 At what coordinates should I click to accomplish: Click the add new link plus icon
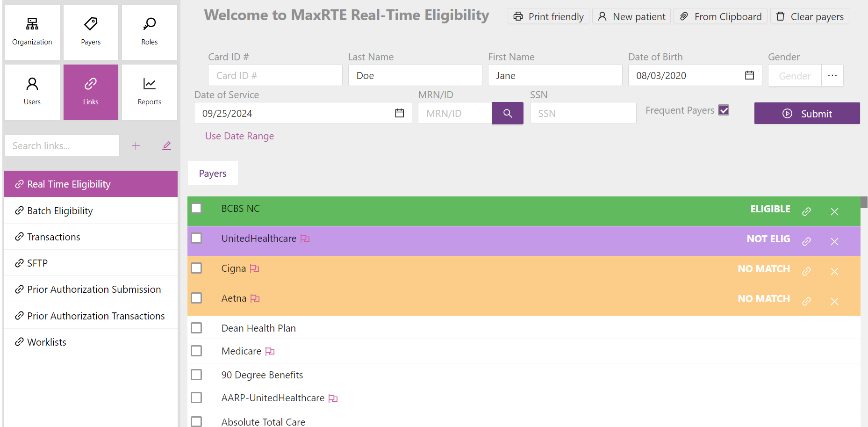click(x=136, y=145)
